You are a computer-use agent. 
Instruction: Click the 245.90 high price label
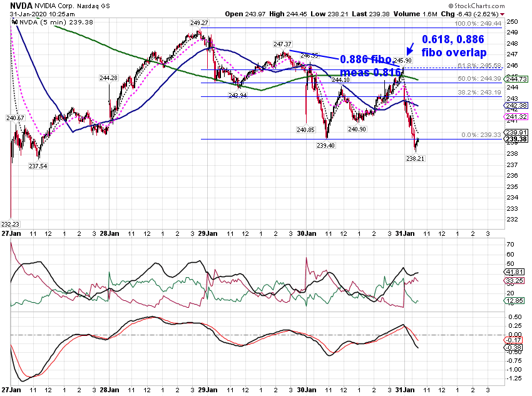click(402, 60)
